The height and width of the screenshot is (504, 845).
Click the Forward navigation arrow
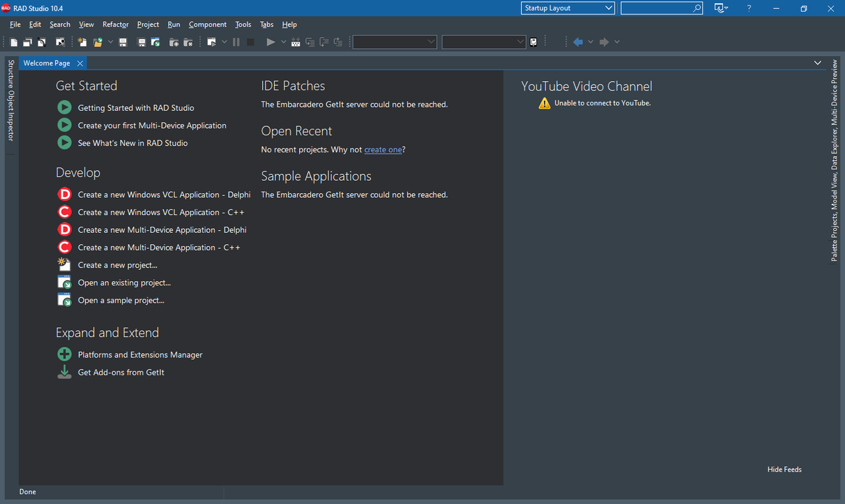click(x=604, y=42)
